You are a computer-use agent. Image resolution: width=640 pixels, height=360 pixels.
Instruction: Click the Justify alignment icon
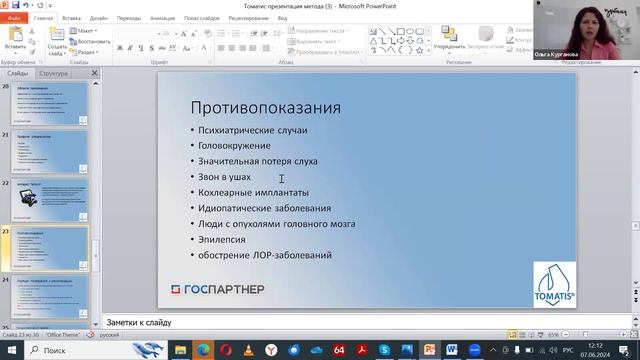coord(253,48)
